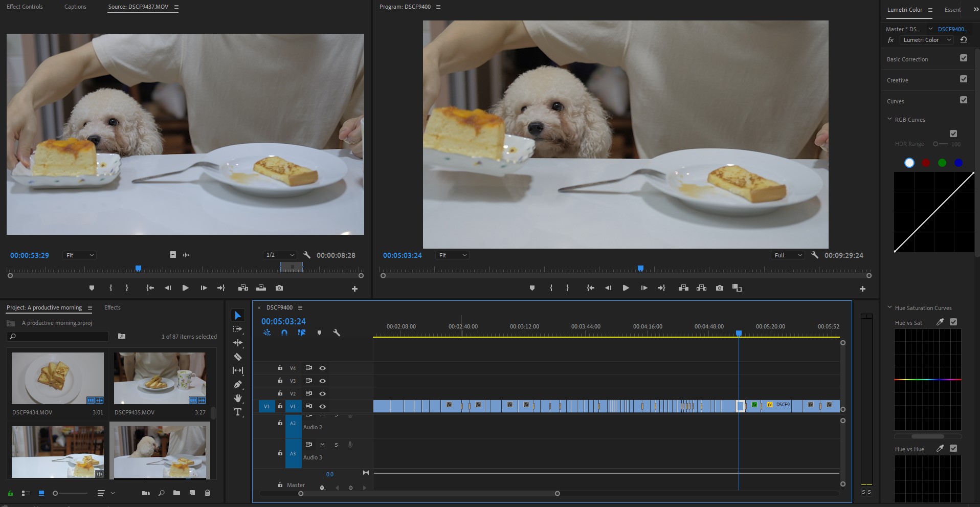Select the Razor tool in the toolbar
The image size is (980, 507).
click(238, 357)
